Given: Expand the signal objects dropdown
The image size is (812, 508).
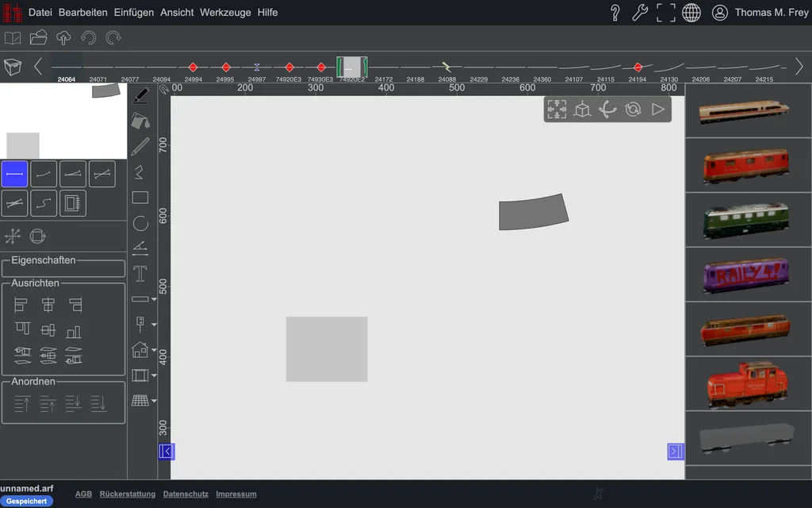Looking at the screenshot, I should tap(155, 325).
